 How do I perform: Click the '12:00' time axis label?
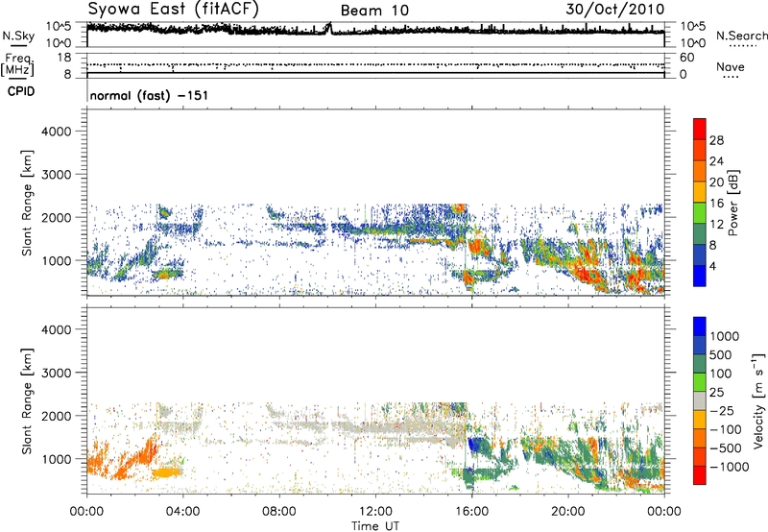375,512
